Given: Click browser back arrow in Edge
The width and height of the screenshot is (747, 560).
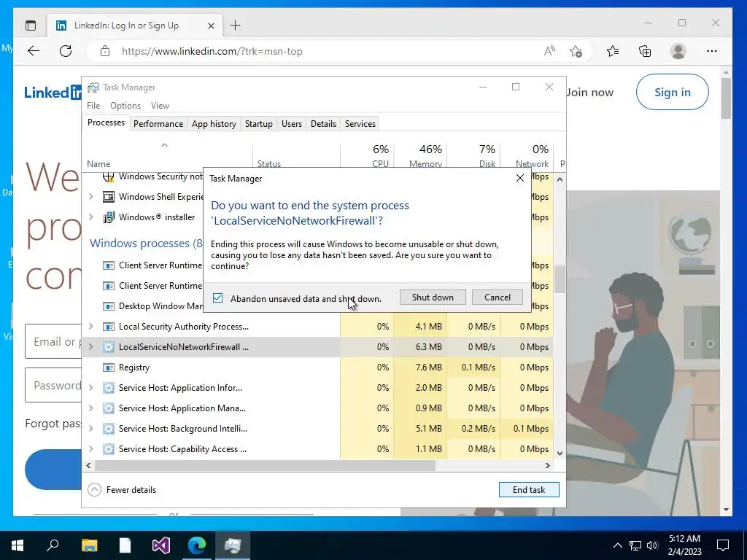Looking at the screenshot, I should (34, 51).
